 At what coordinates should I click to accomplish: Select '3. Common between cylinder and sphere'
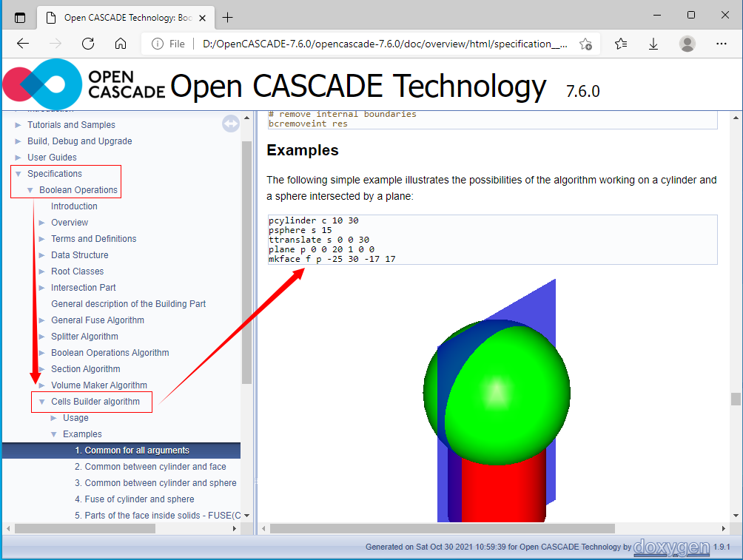pyautogui.click(x=155, y=483)
